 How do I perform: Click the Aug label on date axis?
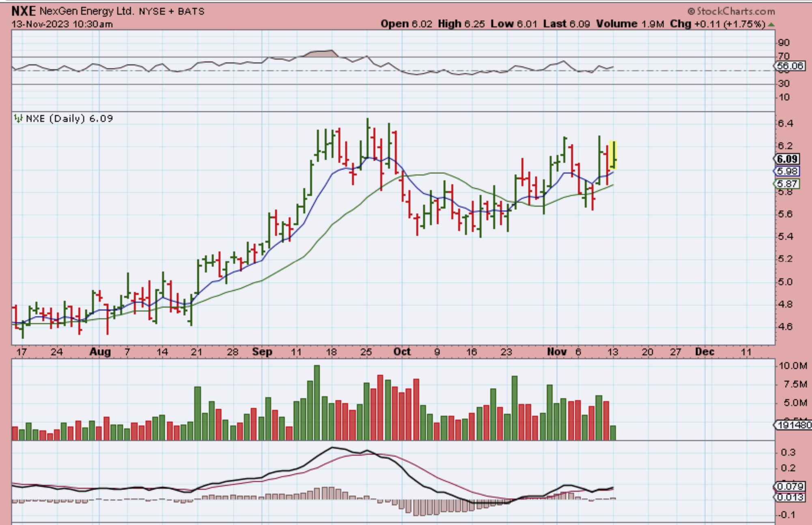(100, 352)
